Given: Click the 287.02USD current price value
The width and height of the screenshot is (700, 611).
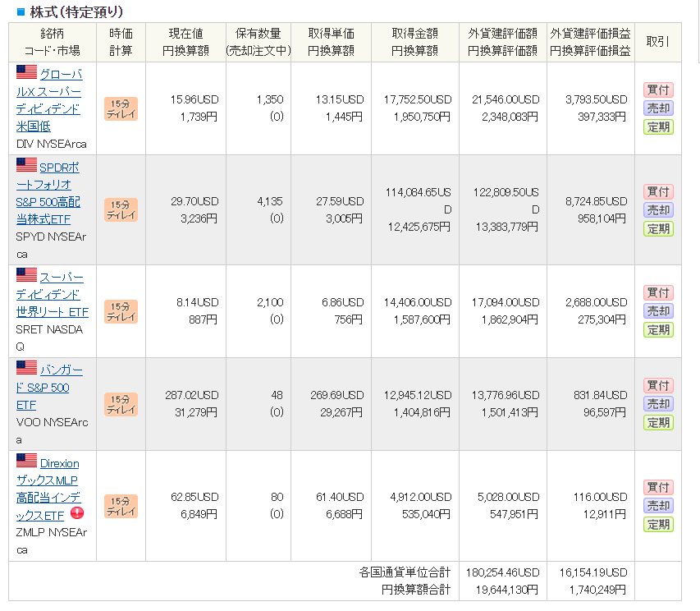Looking at the screenshot, I should coord(191,395).
